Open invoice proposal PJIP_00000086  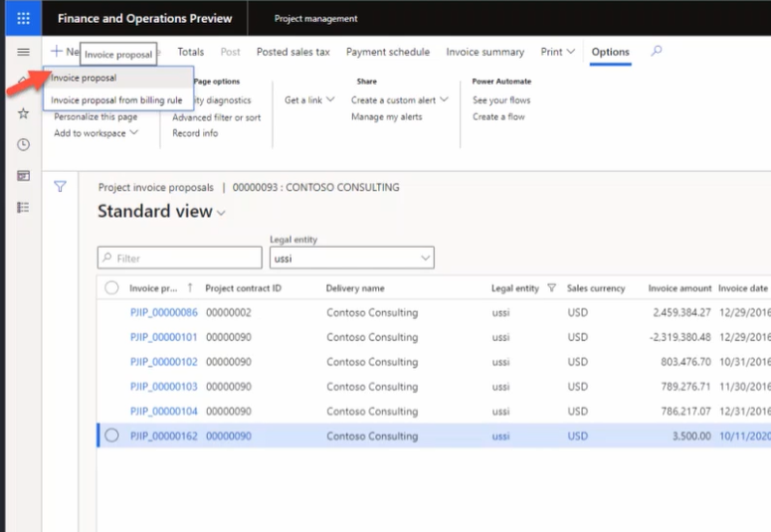tap(164, 312)
